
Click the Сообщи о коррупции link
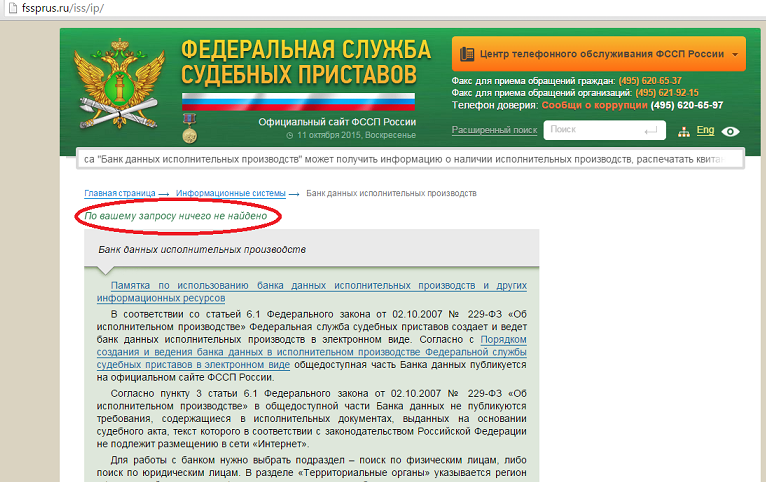594,105
